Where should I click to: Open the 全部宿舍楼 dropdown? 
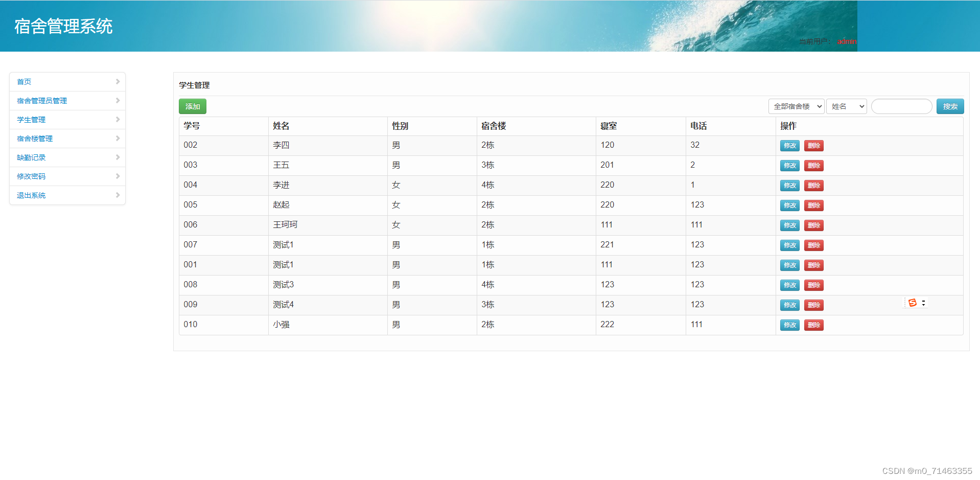795,106
